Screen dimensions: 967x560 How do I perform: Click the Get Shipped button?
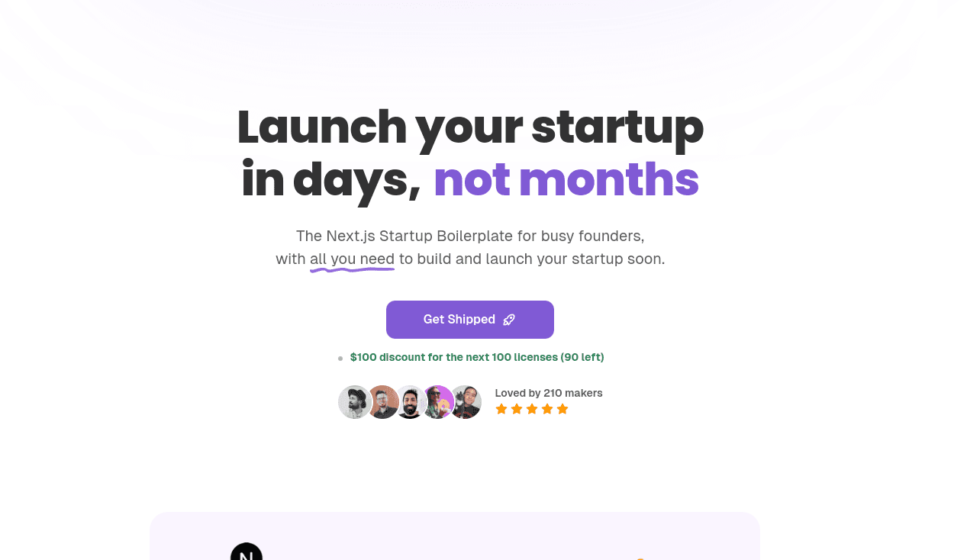click(469, 320)
